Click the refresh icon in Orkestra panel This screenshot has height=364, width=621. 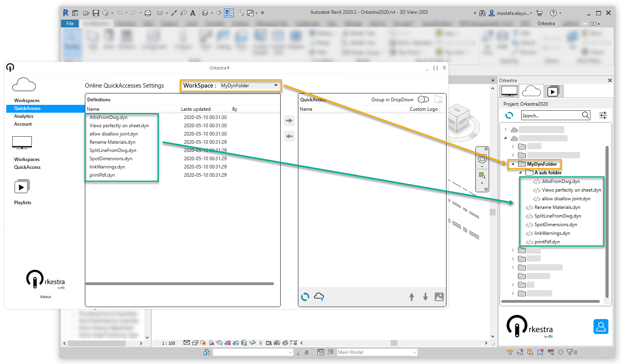[x=509, y=115]
